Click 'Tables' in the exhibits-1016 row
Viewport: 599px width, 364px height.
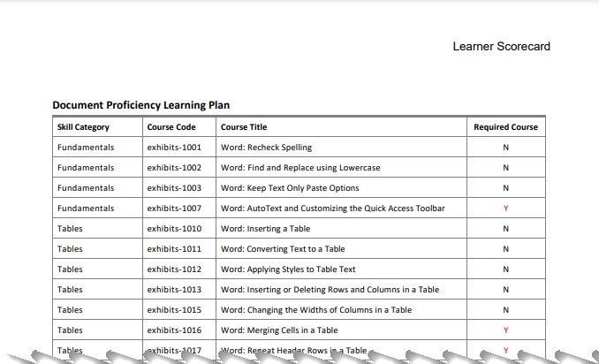coord(70,330)
